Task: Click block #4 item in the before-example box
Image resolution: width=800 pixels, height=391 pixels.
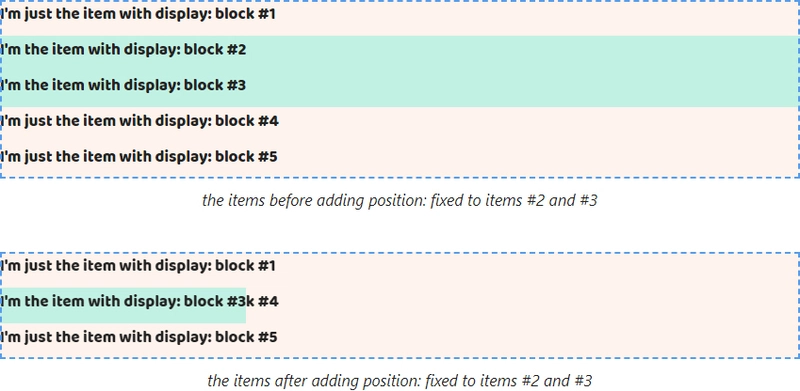Action: 140,121
